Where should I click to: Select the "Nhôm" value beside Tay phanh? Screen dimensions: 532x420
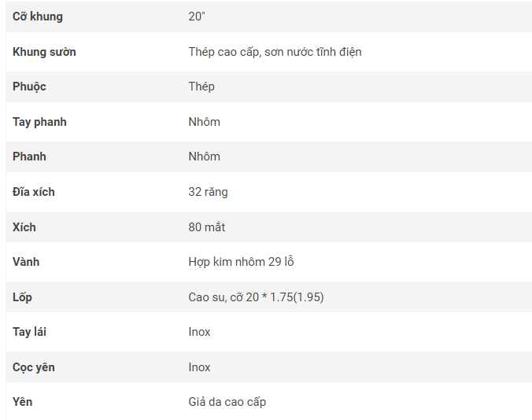point(204,122)
